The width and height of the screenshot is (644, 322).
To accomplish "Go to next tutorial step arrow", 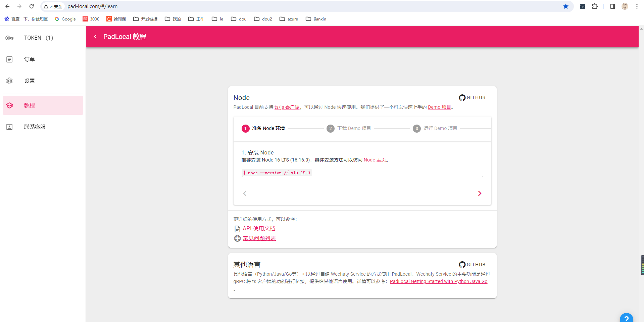I will coord(480,193).
